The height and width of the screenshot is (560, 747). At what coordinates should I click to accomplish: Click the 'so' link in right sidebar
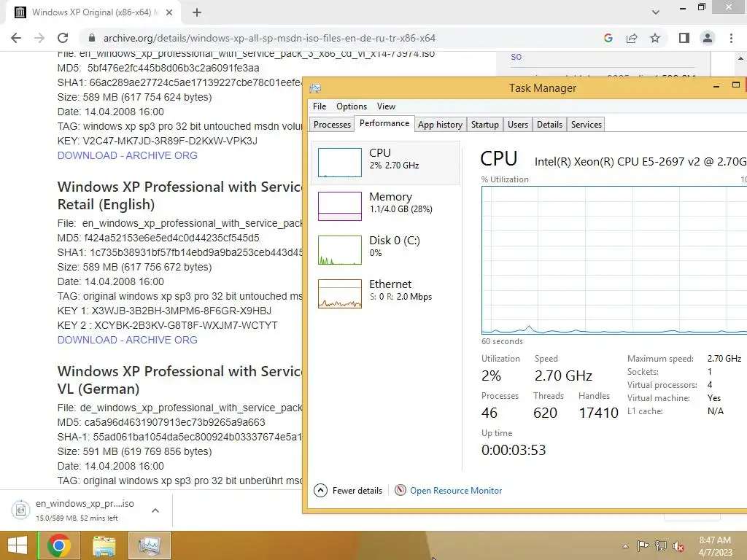point(516,57)
